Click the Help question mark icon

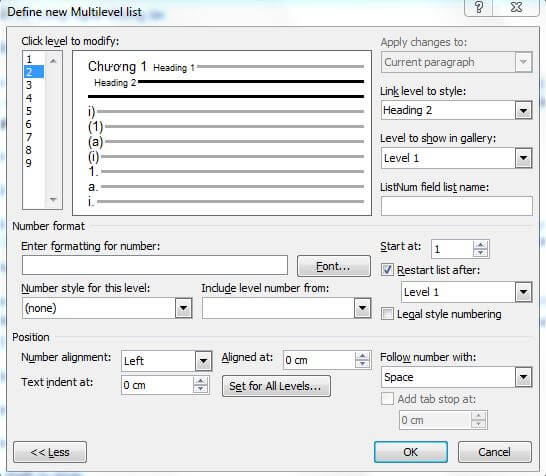[x=479, y=7]
